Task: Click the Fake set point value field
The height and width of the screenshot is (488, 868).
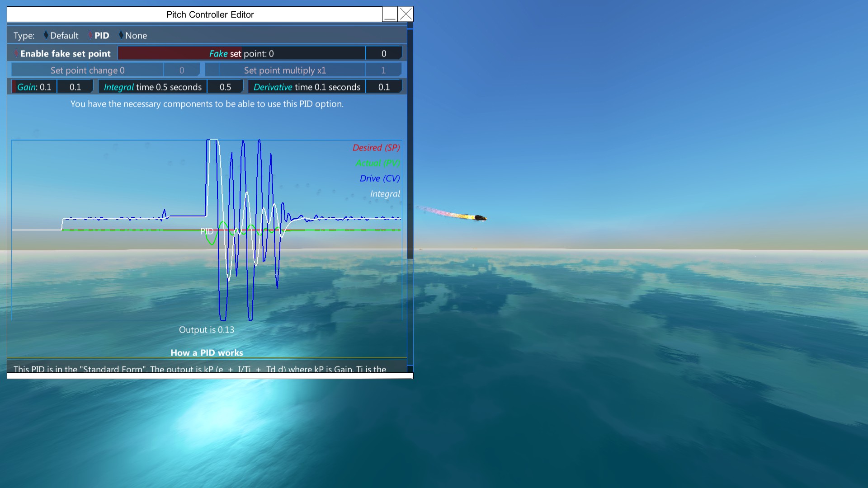Action: click(383, 54)
